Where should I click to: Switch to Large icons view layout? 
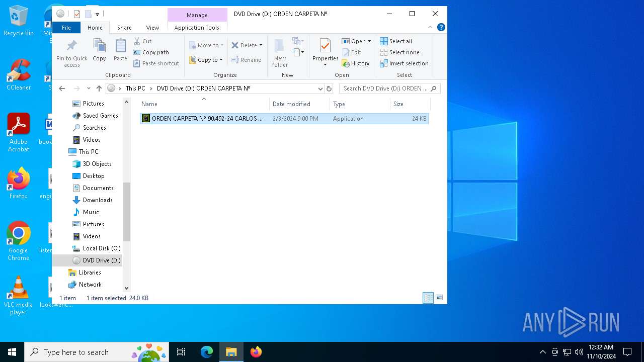439,298
